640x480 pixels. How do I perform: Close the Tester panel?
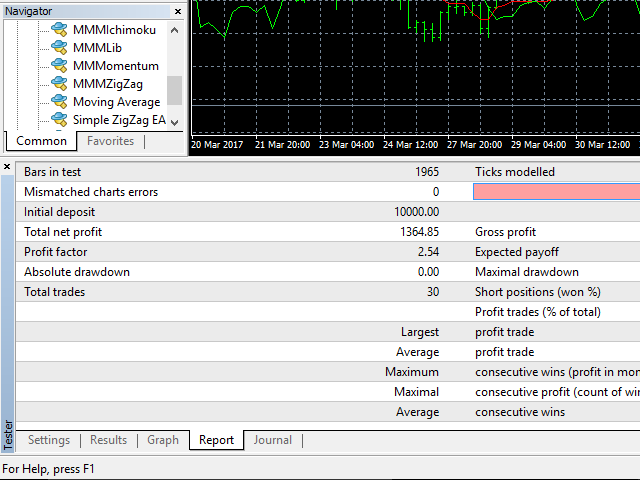(x=8, y=167)
